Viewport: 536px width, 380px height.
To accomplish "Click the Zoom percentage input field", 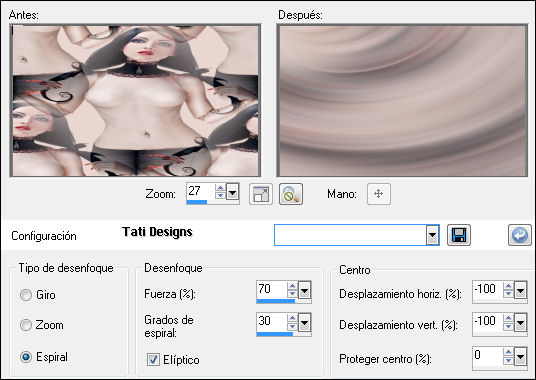I will [201, 191].
